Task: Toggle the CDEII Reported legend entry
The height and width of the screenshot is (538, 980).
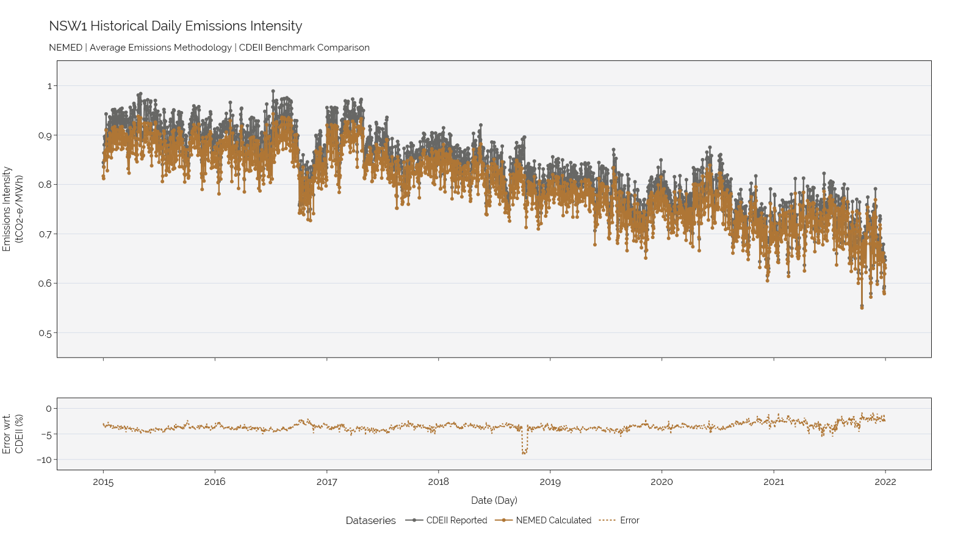Action: point(446,520)
